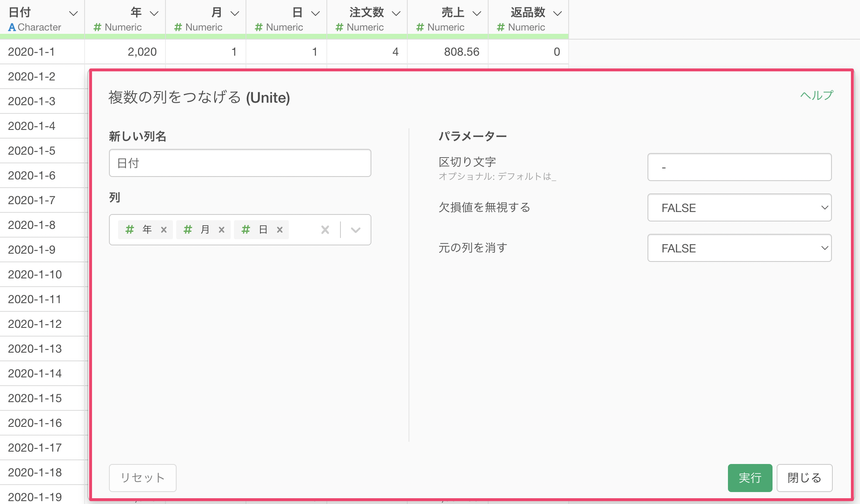Focus the 区切り文字 separator field
The height and width of the screenshot is (504, 860).
click(740, 167)
